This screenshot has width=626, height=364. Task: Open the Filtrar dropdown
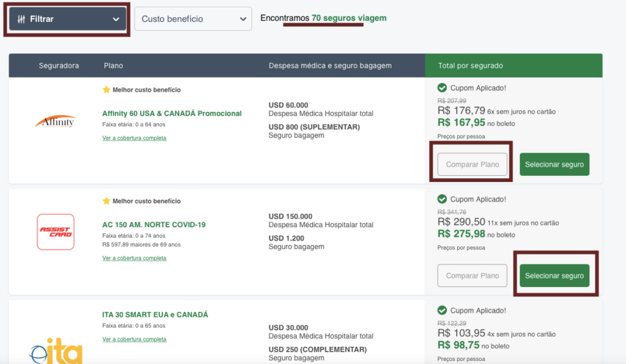67,19
